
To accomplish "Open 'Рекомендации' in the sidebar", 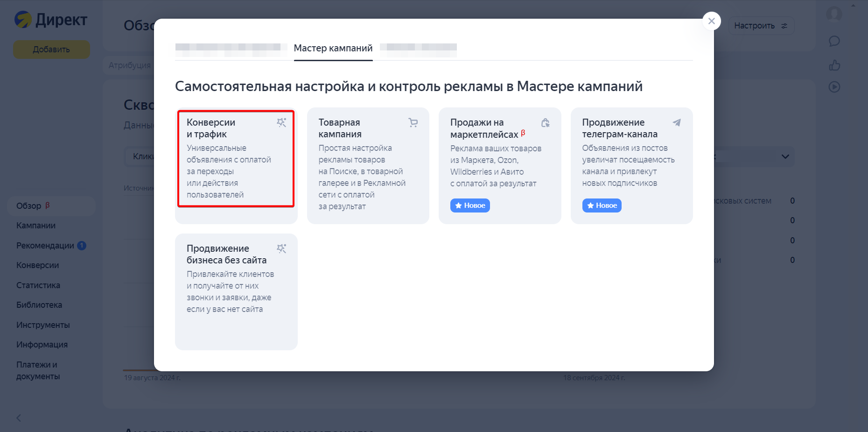I will coord(45,246).
